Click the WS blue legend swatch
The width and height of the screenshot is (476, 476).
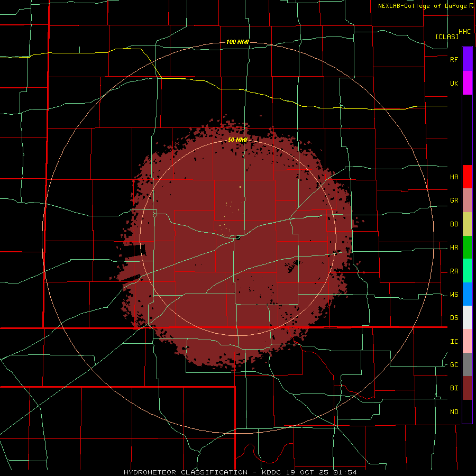point(467,294)
